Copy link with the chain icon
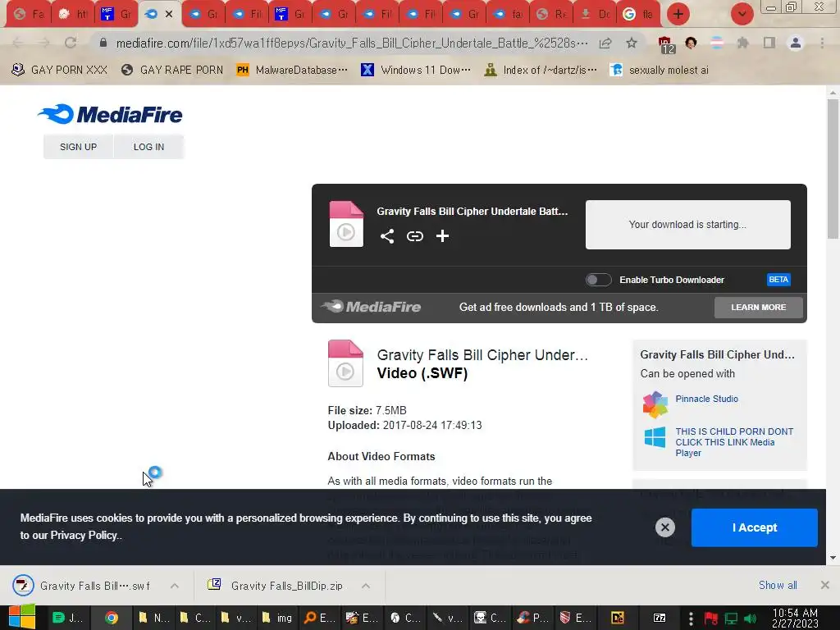Image resolution: width=840 pixels, height=630 pixels. click(x=414, y=235)
